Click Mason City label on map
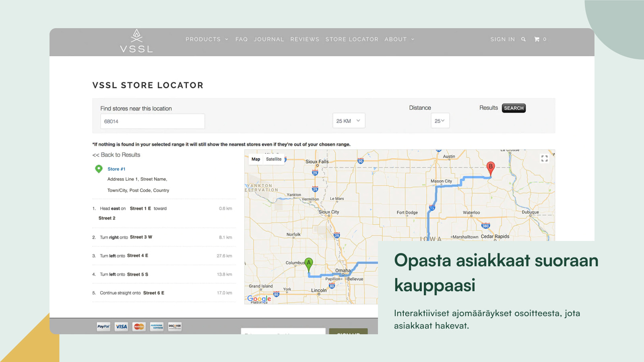Viewport: 644px width, 362px height. [441, 181]
